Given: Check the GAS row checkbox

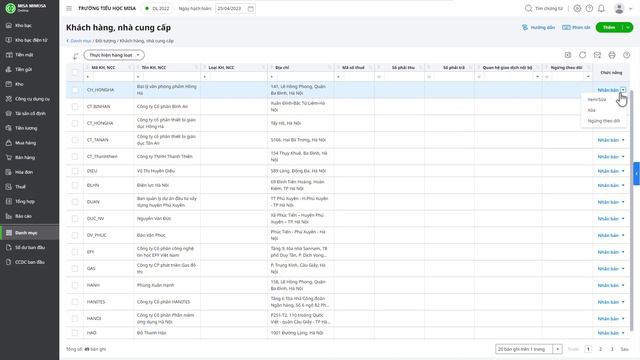Looking at the screenshot, I should [x=75, y=269].
